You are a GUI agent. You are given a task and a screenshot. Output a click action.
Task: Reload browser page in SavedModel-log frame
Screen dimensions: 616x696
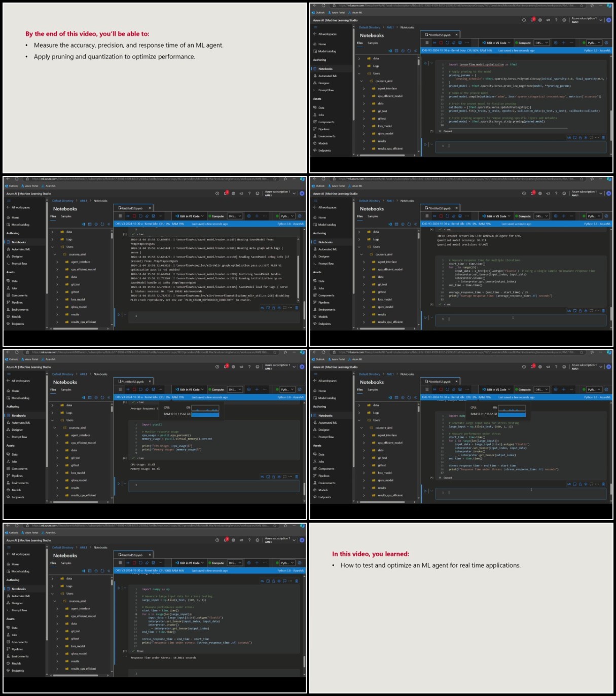click(x=16, y=178)
